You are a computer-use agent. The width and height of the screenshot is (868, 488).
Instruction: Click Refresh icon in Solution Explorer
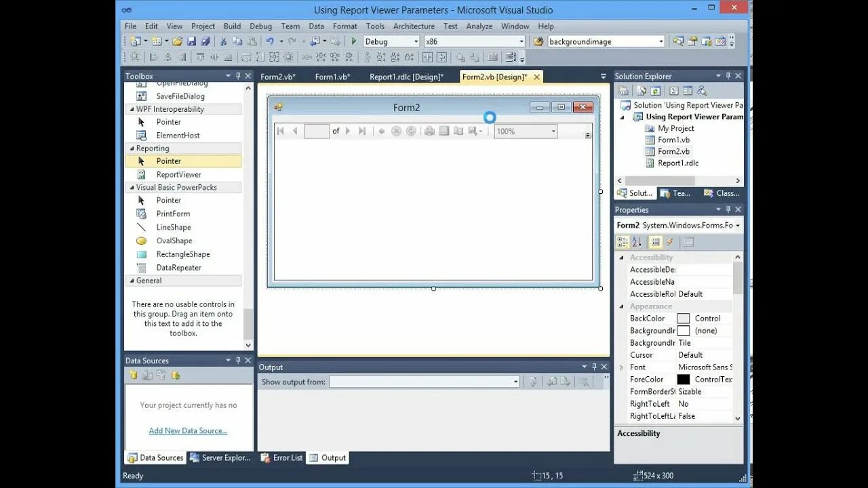coord(656,91)
